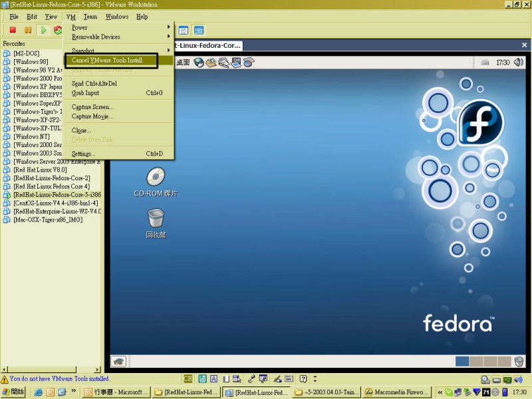Click the language bar help question icon

[303, 378]
